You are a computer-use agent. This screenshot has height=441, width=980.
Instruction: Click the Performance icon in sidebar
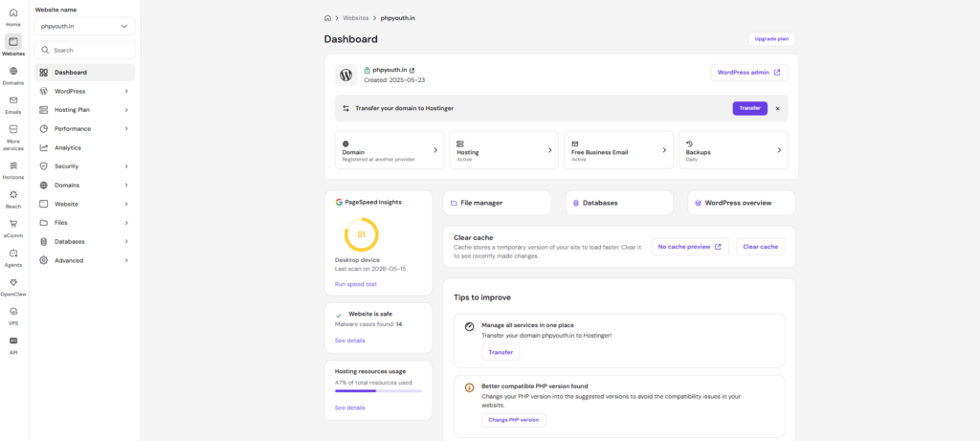pyautogui.click(x=43, y=129)
